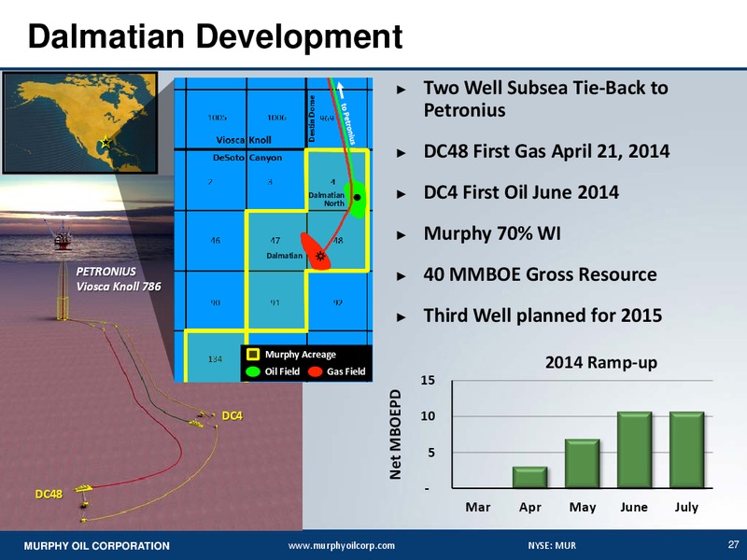Click the 10 value on the y-axis
Viewport: 747px width, 560px height.
[x=428, y=415]
